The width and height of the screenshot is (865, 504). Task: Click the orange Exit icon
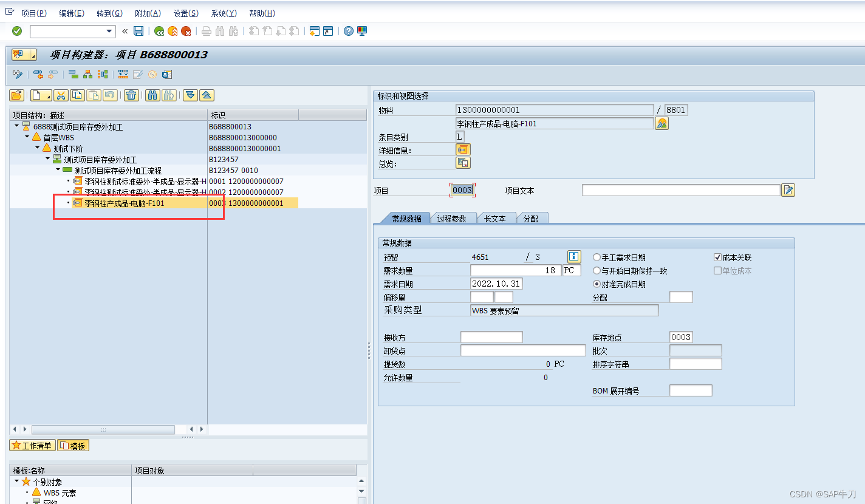[x=173, y=31]
